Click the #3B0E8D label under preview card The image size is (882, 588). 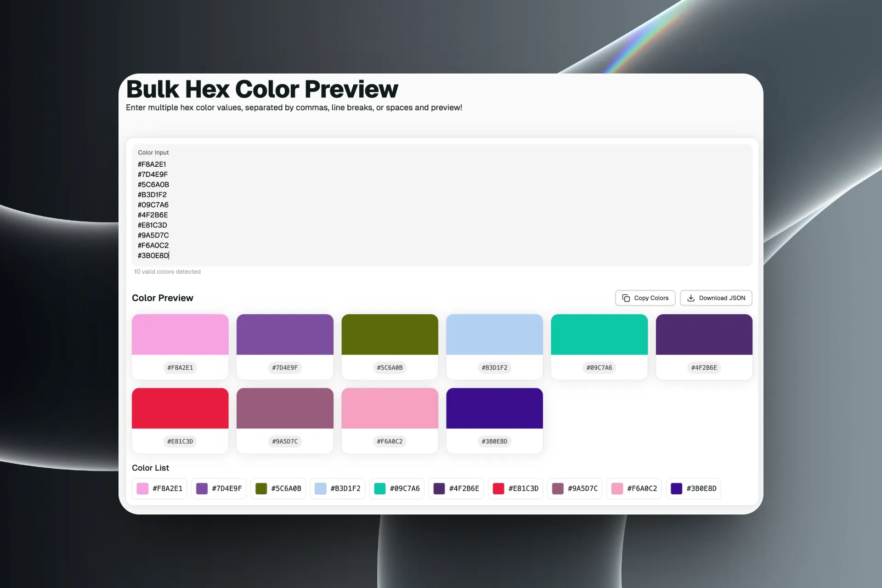[x=494, y=441]
